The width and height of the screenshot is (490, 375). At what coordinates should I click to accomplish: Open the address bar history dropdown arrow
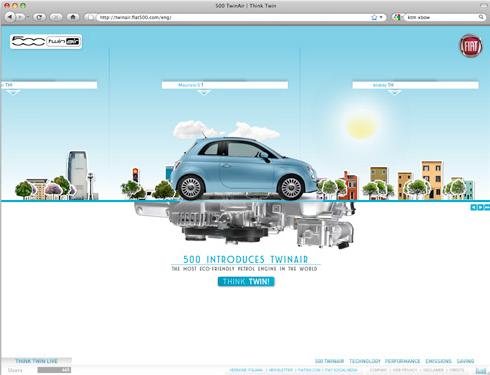click(x=381, y=17)
